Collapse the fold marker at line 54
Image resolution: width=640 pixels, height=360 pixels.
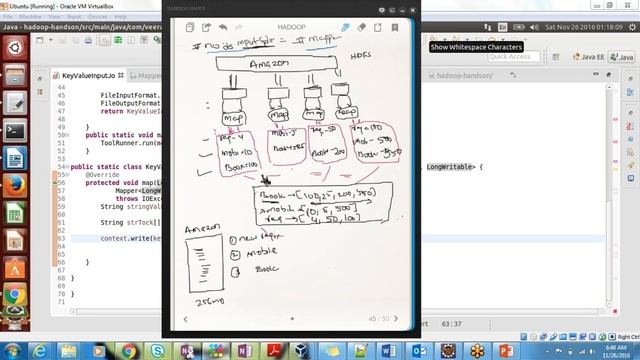[68, 167]
